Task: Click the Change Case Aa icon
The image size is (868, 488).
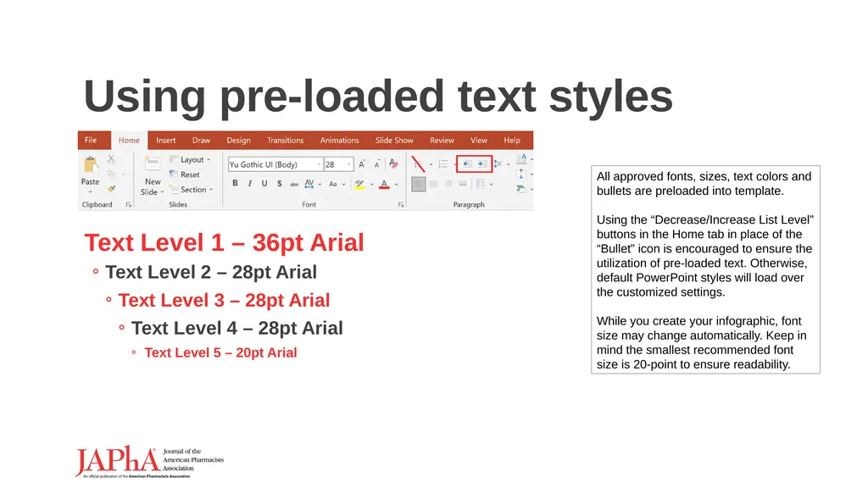Action: pos(332,184)
